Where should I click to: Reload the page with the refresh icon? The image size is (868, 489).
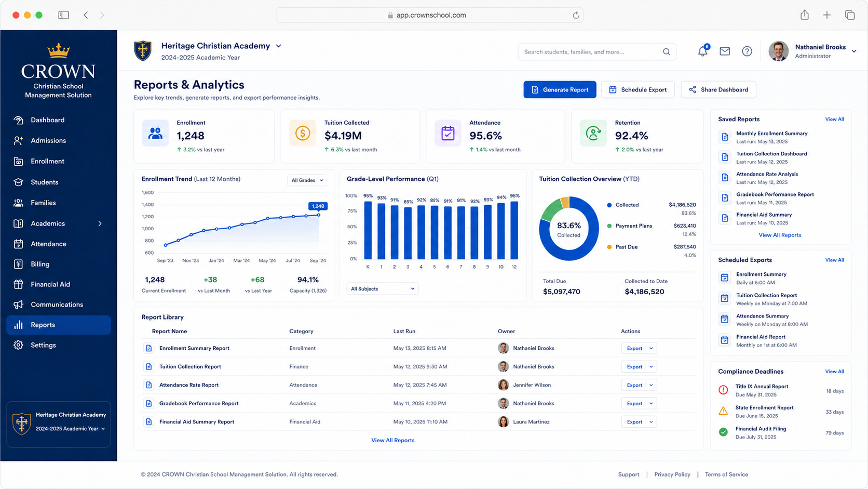(x=576, y=15)
